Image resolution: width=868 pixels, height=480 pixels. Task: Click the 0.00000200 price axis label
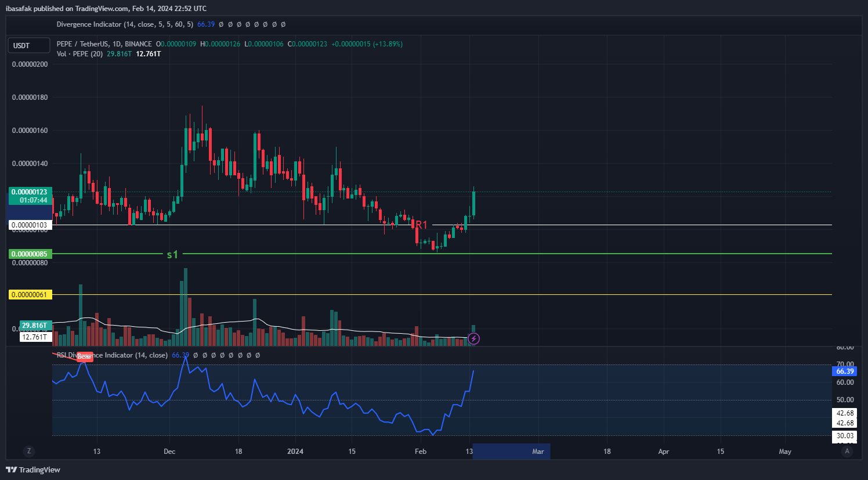(x=30, y=64)
